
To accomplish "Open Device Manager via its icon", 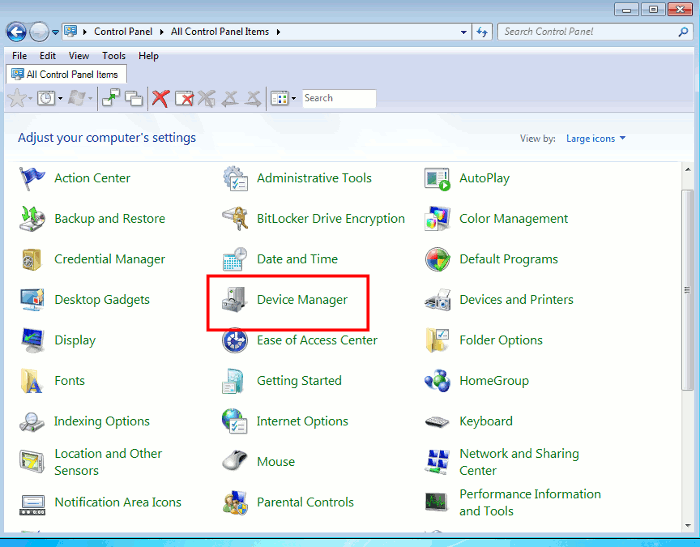I will coord(235,300).
